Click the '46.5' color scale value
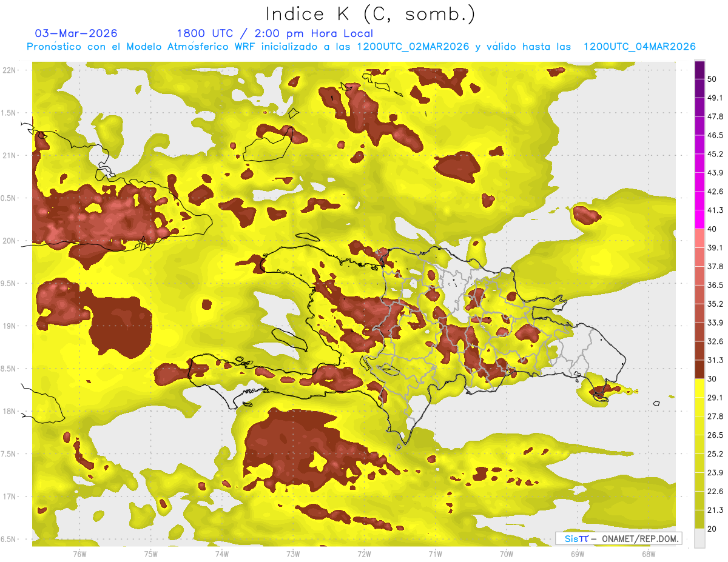This screenshot has height=562, width=728. (715, 135)
